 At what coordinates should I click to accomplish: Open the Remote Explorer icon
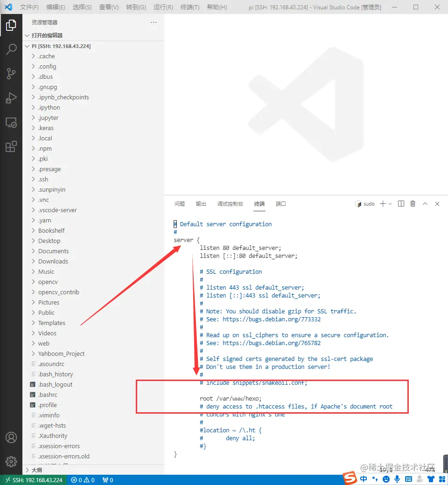point(11,123)
